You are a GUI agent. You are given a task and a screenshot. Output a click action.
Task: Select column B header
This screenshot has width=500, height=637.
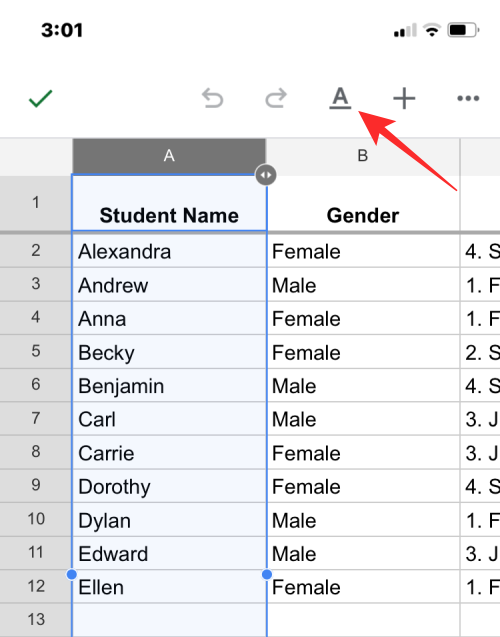(363, 156)
